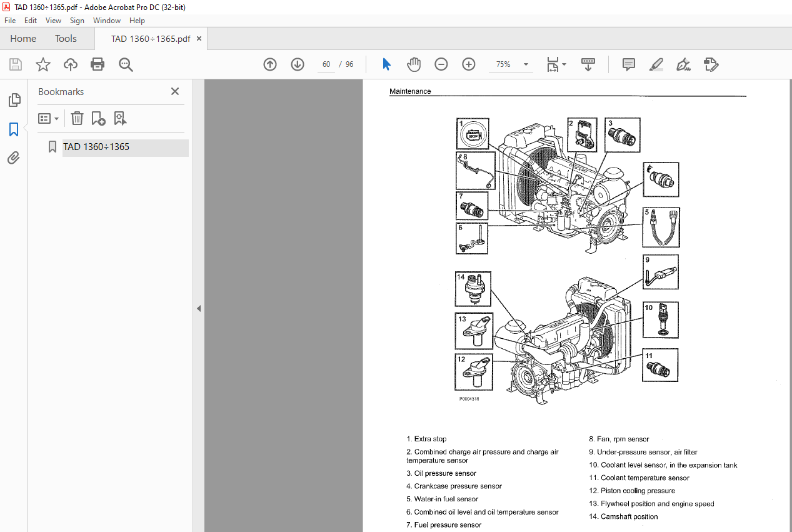The width and height of the screenshot is (792, 532).
Task: Click the Maintenance page header text
Action: [x=410, y=91]
